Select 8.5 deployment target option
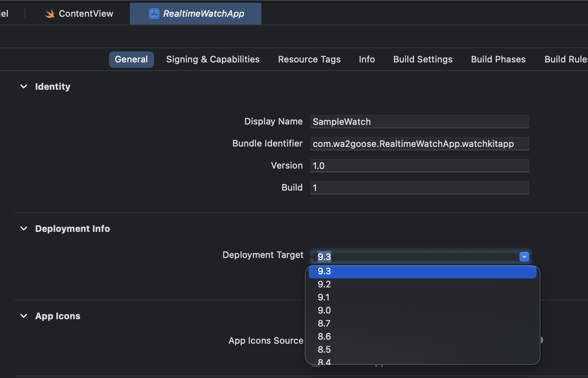The width and height of the screenshot is (588, 378). (423, 349)
